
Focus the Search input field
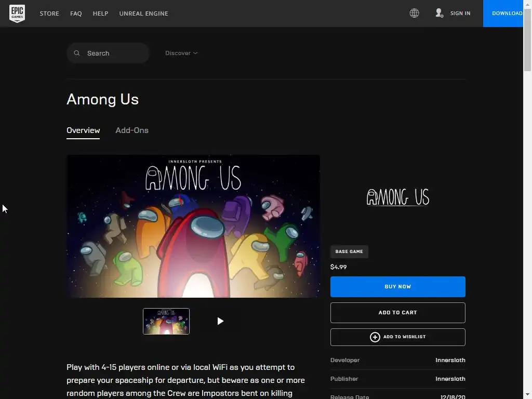(x=108, y=54)
